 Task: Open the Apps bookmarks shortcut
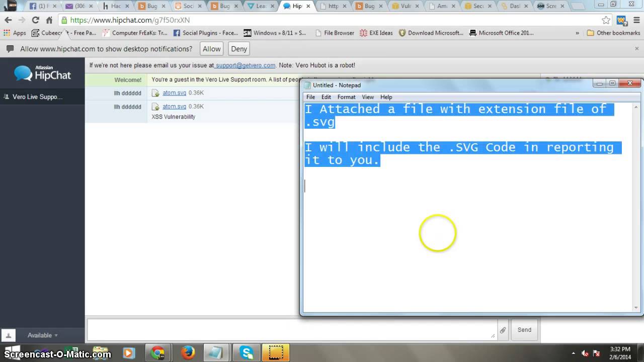[x=15, y=33]
